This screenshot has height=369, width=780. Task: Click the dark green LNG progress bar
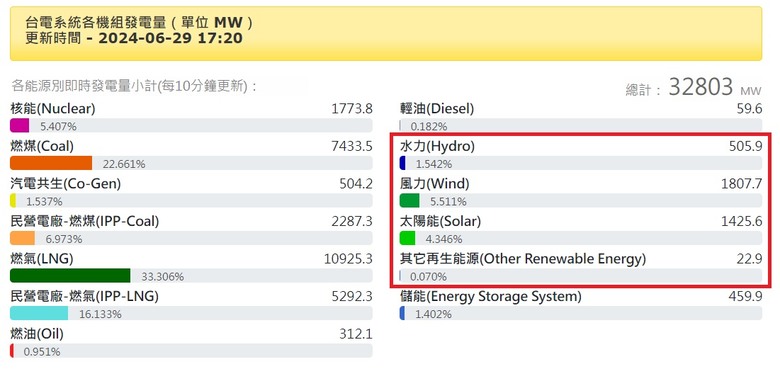point(70,276)
